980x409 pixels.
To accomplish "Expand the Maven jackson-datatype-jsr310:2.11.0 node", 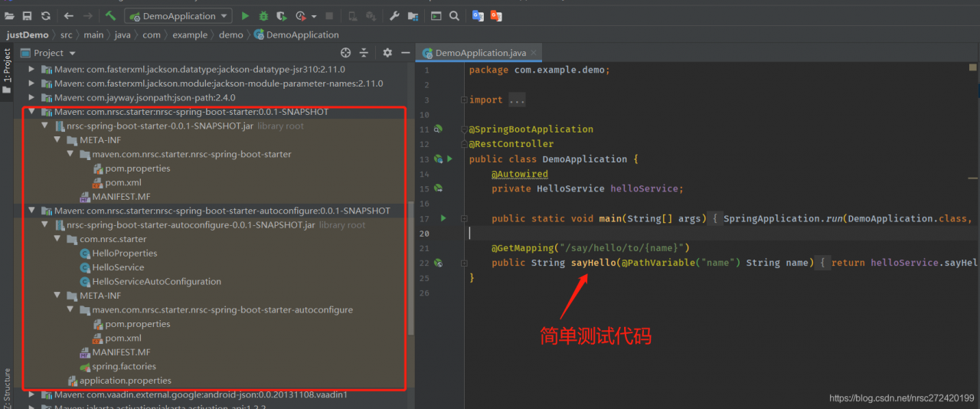I will click(x=32, y=69).
